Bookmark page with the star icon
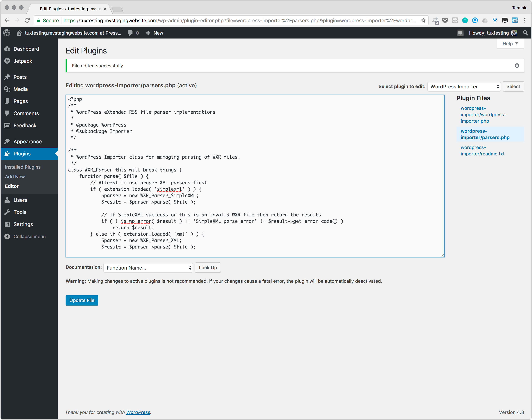Image resolution: width=532 pixels, height=420 pixels. (423, 20)
